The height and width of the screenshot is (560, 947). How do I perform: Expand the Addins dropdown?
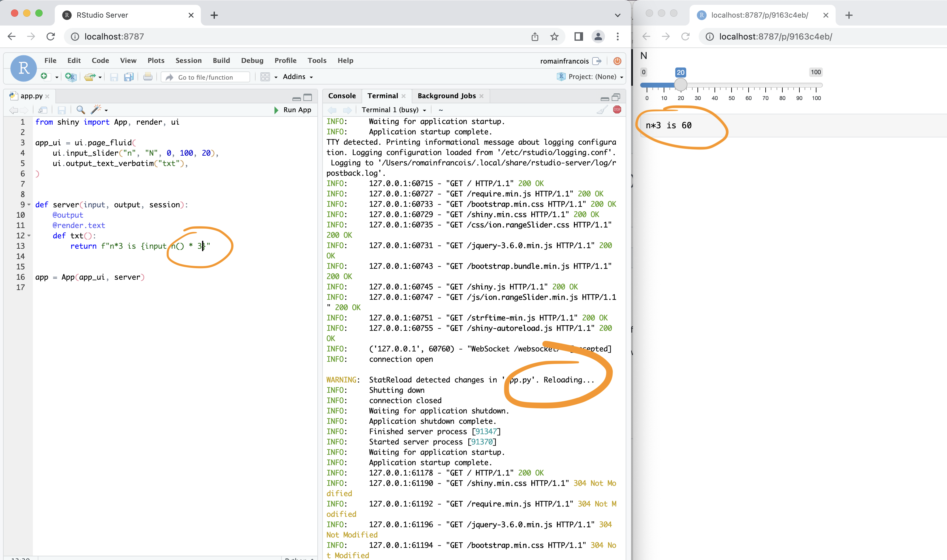point(298,77)
